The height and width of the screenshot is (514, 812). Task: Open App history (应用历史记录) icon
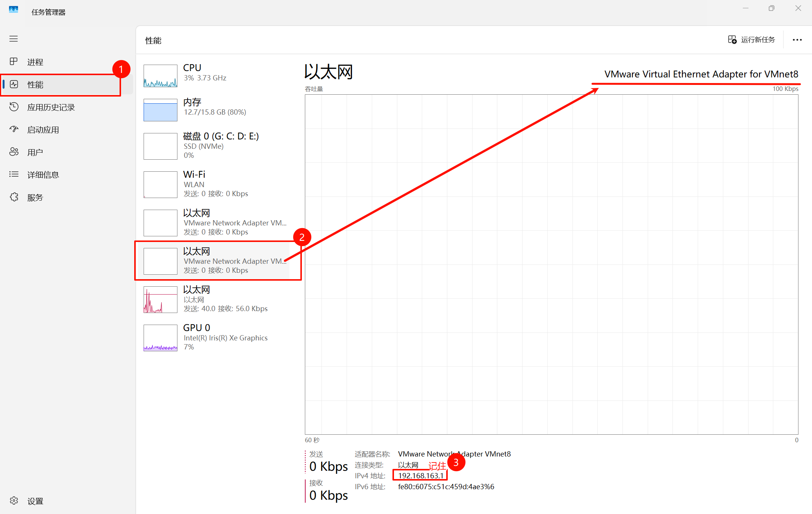(14, 107)
